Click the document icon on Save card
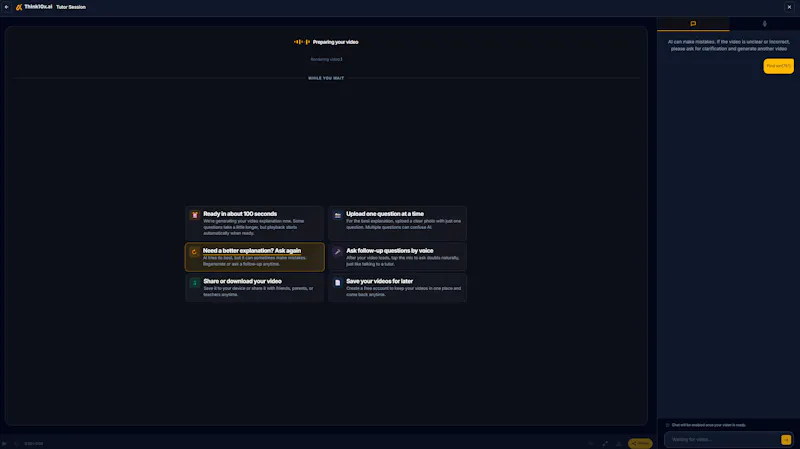 (x=337, y=283)
